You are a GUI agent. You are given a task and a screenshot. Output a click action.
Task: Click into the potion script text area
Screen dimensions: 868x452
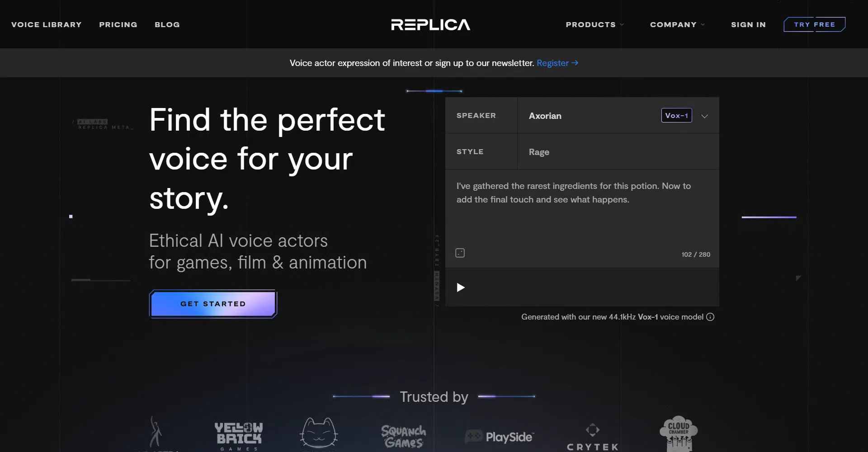pos(581,212)
